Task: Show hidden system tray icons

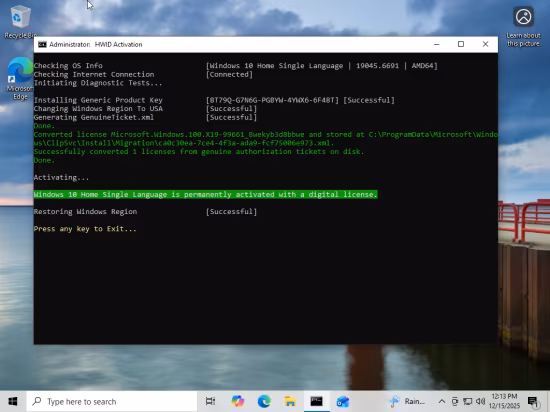Action: (442, 401)
